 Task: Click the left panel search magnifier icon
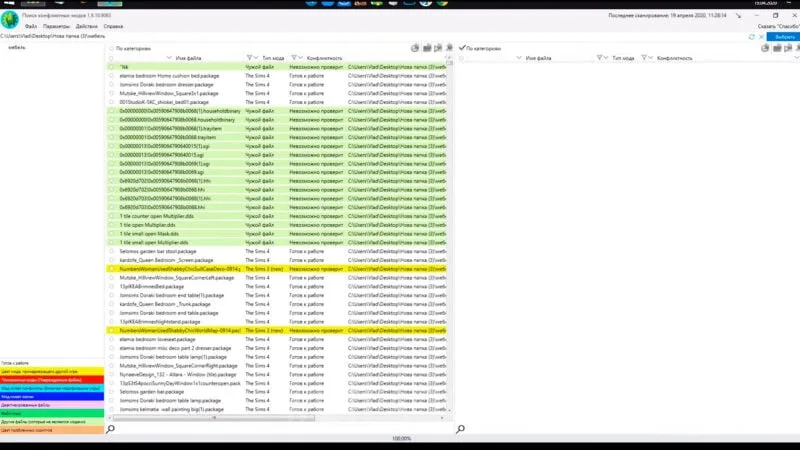pos(110,429)
